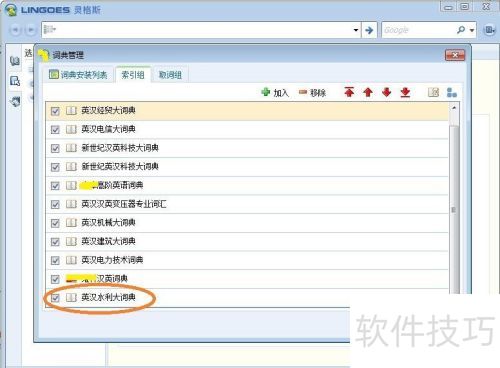Image resolution: width=500 pixels, height=368 pixels.
Task: Toggle the 英汉电力技术词典 checkbox
Action: (x=55, y=260)
